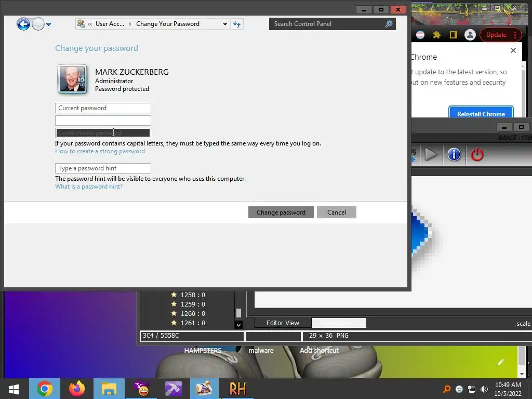Dismiss the Chrome update popup

pyautogui.click(x=513, y=50)
